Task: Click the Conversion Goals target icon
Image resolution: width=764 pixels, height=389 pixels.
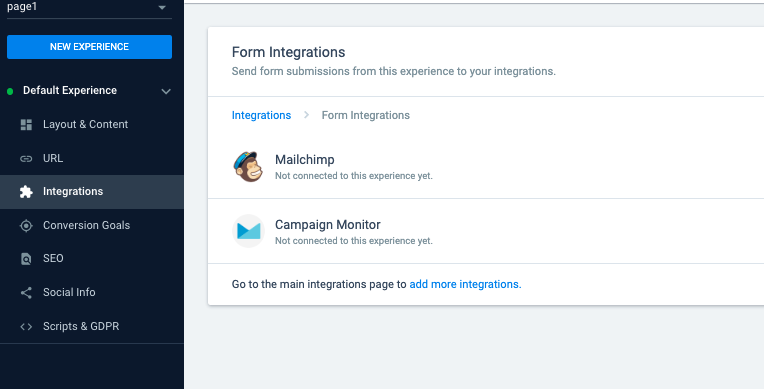Action: pos(26,226)
